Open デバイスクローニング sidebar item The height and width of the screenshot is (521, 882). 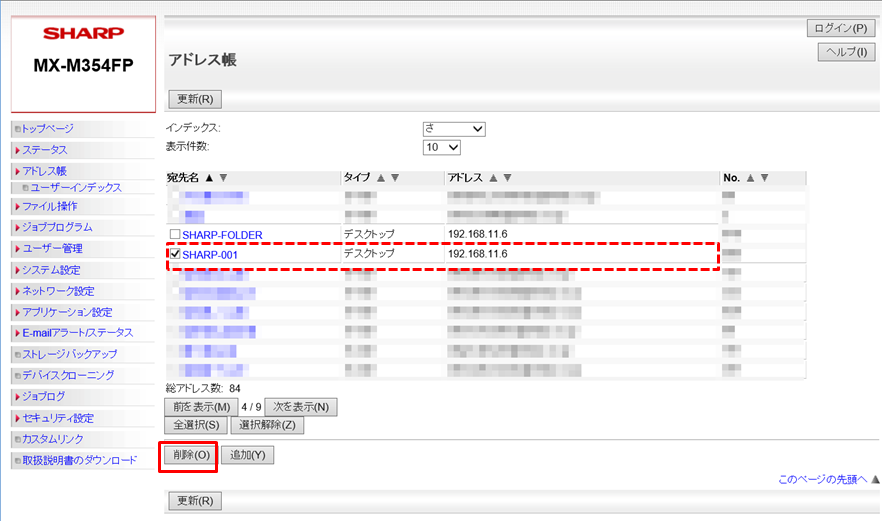68,375
